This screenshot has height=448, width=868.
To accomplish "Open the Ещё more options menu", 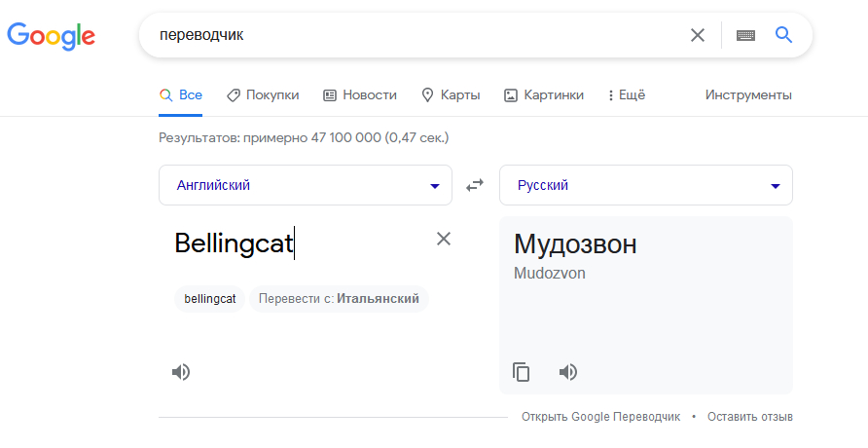I will pyautogui.click(x=627, y=95).
